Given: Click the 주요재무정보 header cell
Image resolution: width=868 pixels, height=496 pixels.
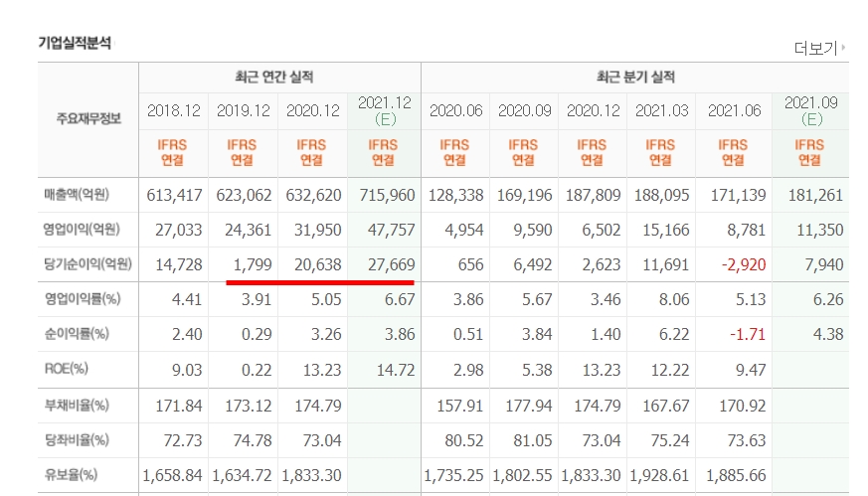Looking at the screenshot, I should coord(88,118).
